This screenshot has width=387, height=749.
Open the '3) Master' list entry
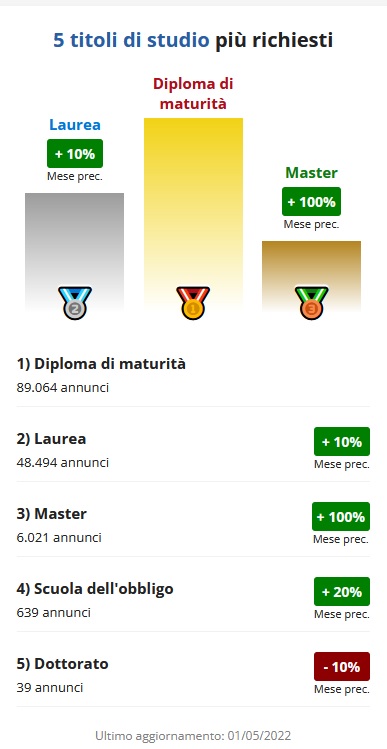click(193, 525)
